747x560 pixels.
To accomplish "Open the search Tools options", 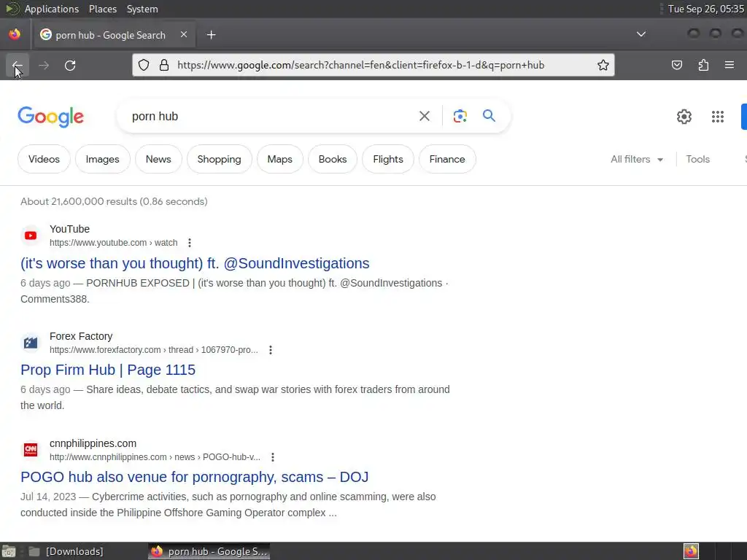I will (x=698, y=159).
